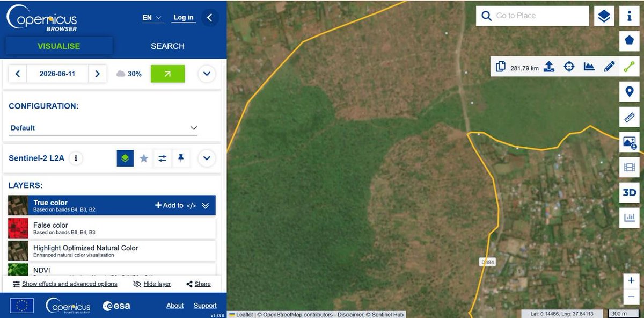Image resolution: width=644 pixels, height=318 pixels.
Task: Center map on the drawn line
Action: [x=569, y=67]
